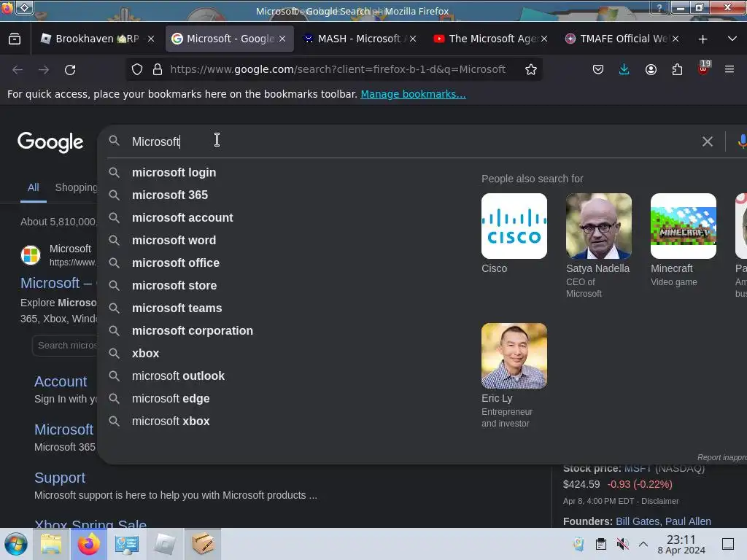Image resolution: width=747 pixels, height=560 pixels.
Task: Click the Google logo
Action: (x=50, y=142)
